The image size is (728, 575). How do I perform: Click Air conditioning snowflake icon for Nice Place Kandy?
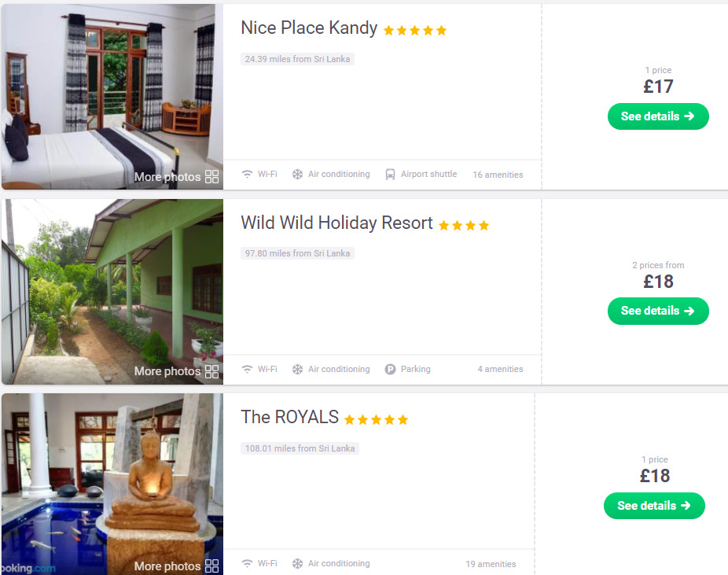click(x=297, y=174)
